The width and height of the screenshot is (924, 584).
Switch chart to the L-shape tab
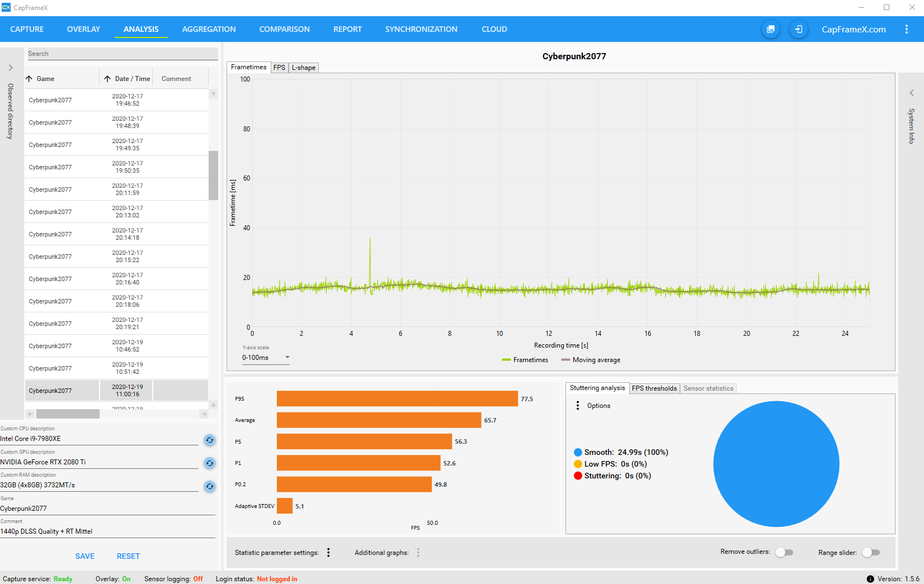tap(304, 68)
